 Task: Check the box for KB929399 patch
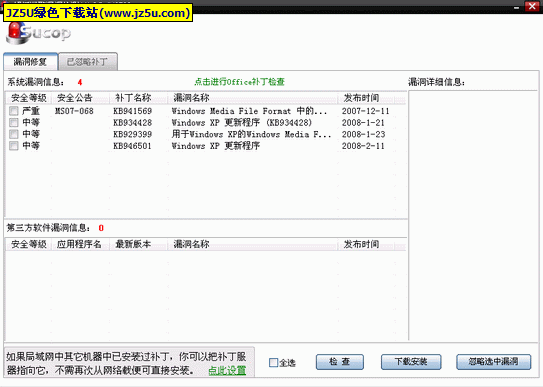(x=14, y=134)
